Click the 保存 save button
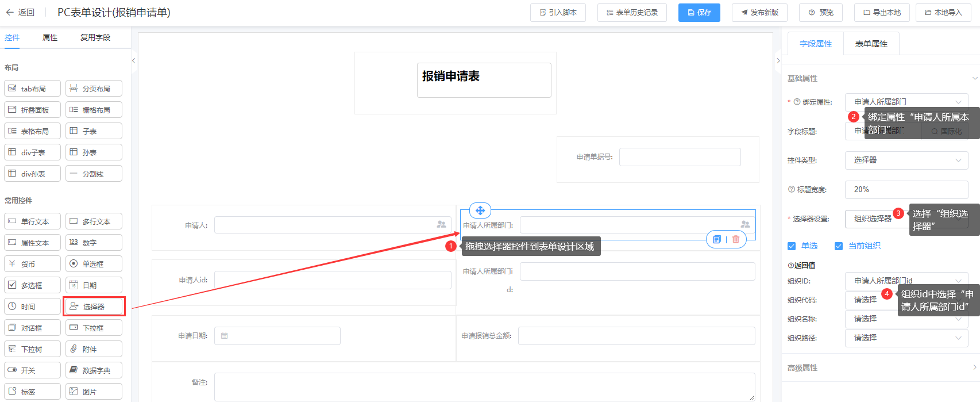This screenshot has width=980, height=402. pyautogui.click(x=699, y=12)
